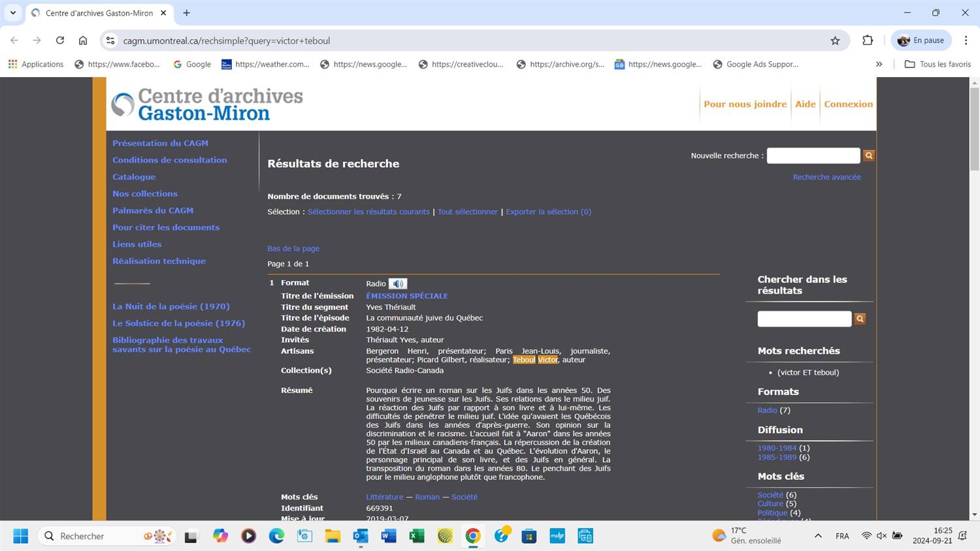
Task: Expand the hidden bookmarks chevron
Action: (x=879, y=64)
